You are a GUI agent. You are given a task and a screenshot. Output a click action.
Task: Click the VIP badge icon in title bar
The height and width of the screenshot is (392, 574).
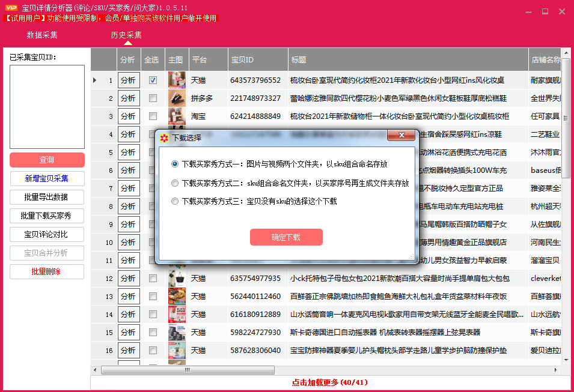(10, 8)
